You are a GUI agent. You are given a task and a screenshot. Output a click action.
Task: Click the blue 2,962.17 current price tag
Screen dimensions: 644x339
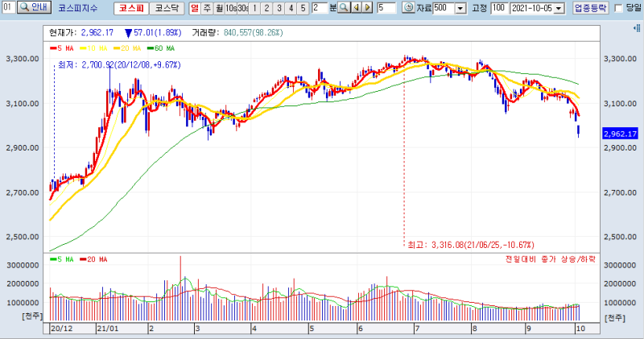pos(620,134)
